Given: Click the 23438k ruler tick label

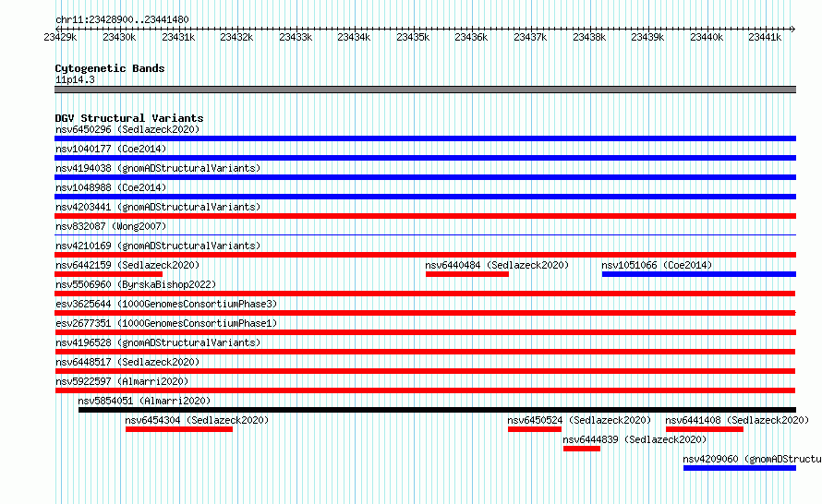Looking at the screenshot, I should point(588,37).
